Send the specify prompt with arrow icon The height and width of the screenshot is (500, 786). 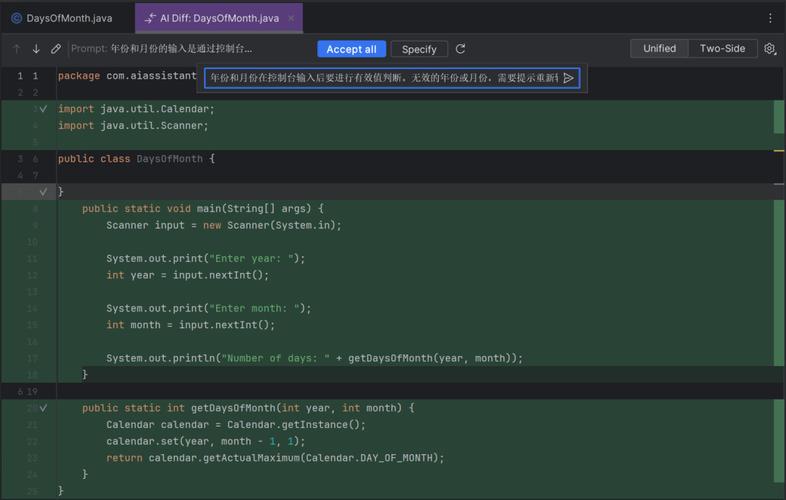[568, 78]
